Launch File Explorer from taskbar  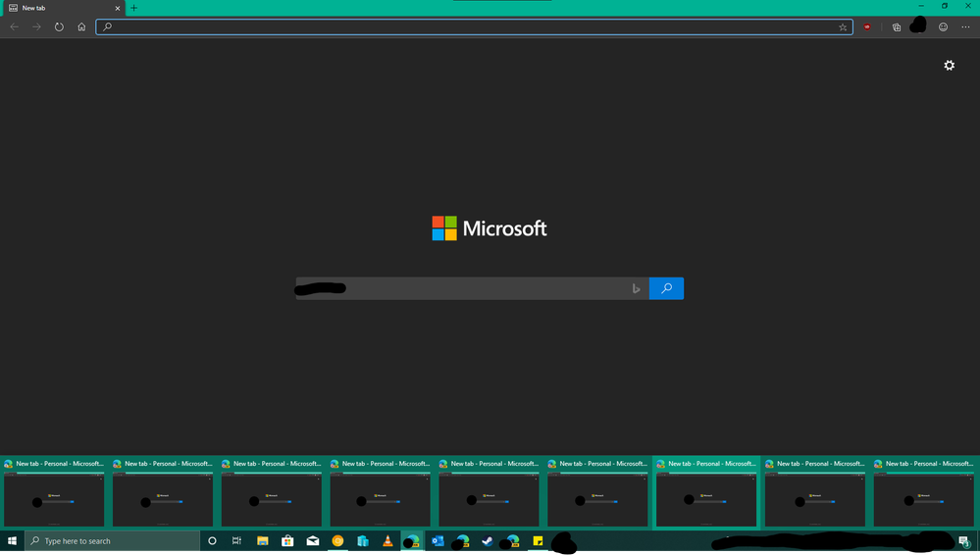263,540
